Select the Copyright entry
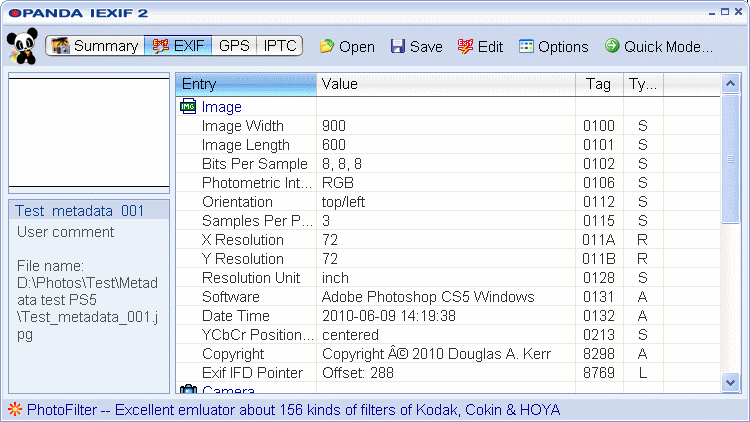 (x=233, y=354)
